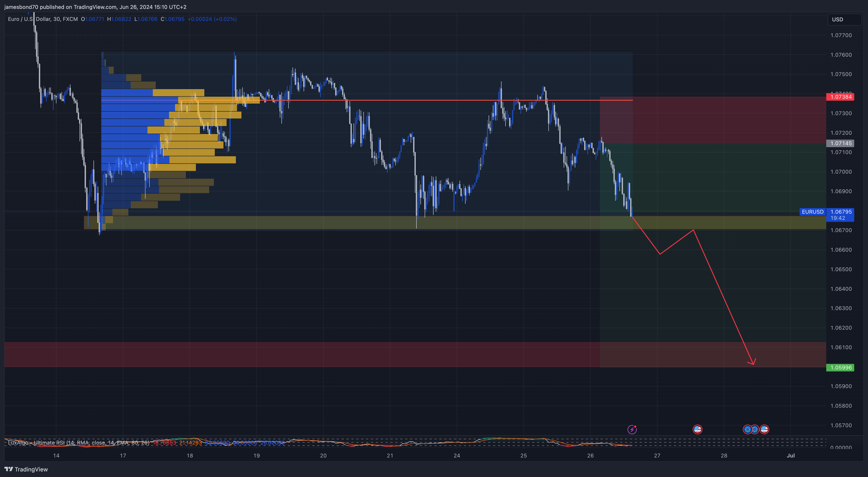Click the 1.07700 price axis label

[841, 35]
